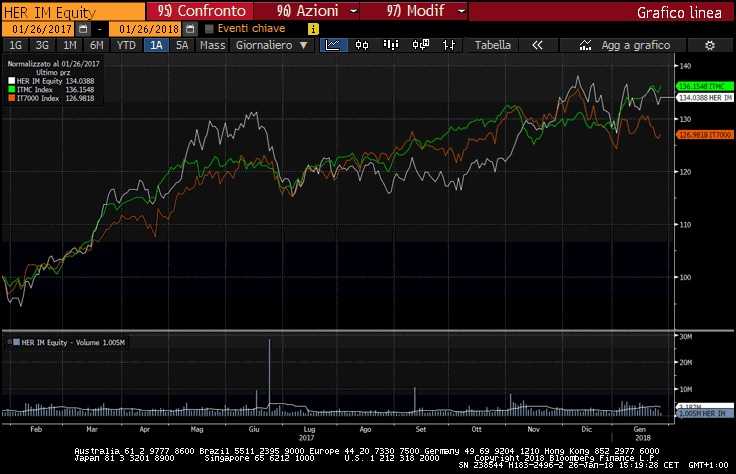Click the start date field 01/26/2017
The width and height of the screenshot is (736, 474).
coord(38,29)
